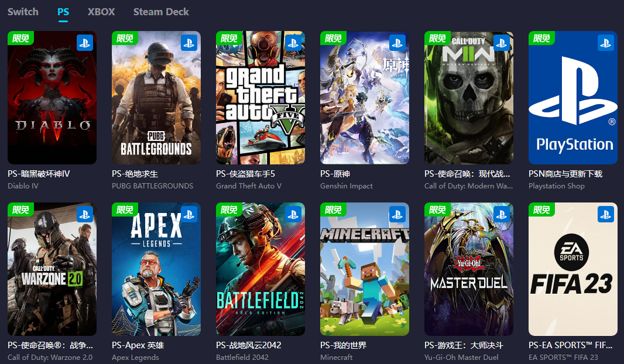Click the 限免 badge on Apex Legends

tap(125, 210)
